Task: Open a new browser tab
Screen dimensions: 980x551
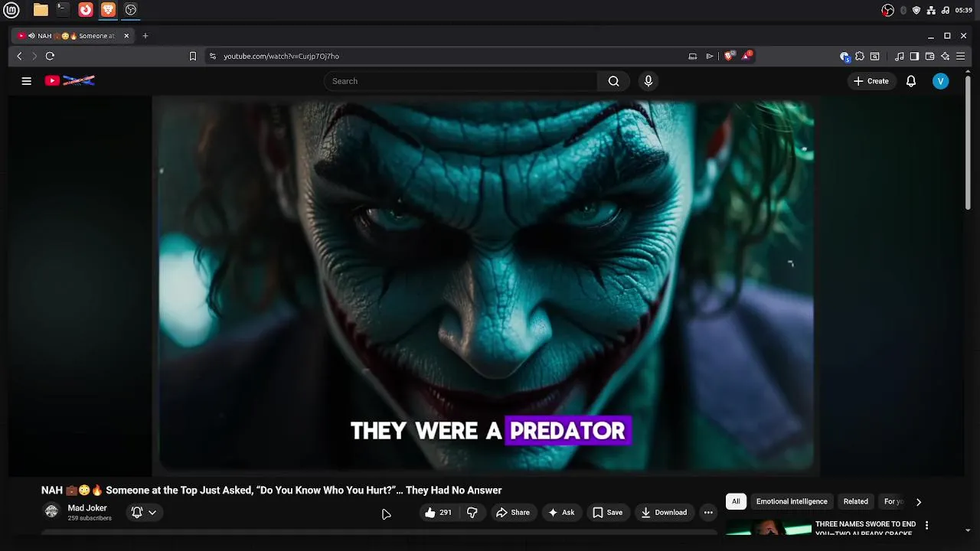Action: 145,36
